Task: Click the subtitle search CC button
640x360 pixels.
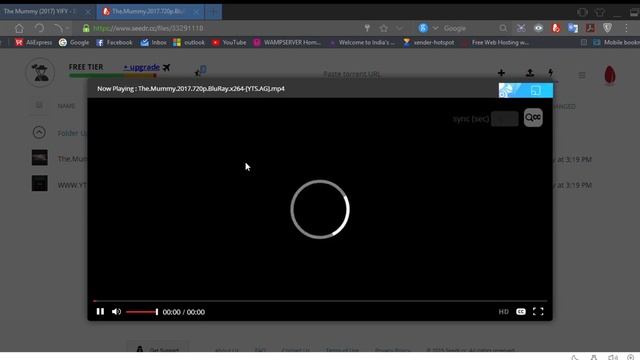Action: [533, 118]
